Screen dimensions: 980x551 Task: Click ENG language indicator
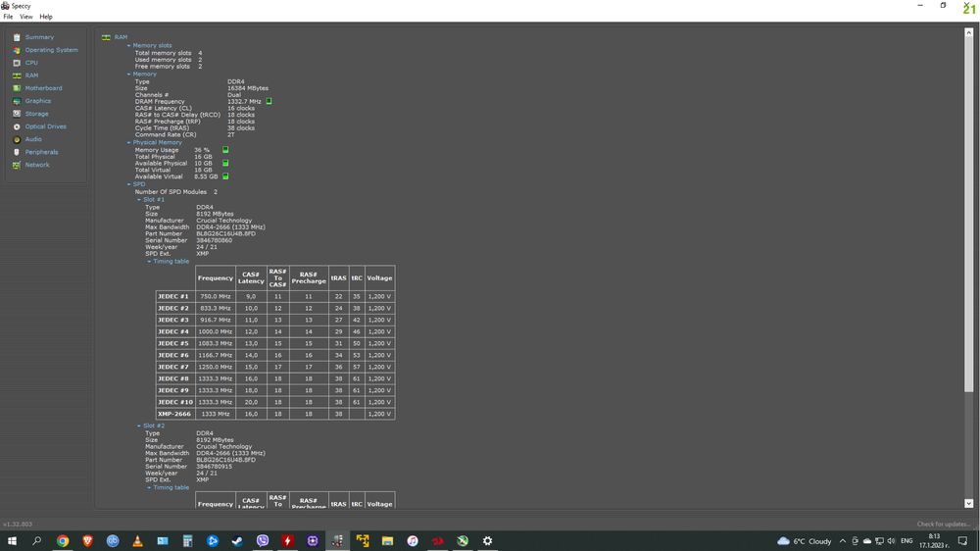pos(906,541)
